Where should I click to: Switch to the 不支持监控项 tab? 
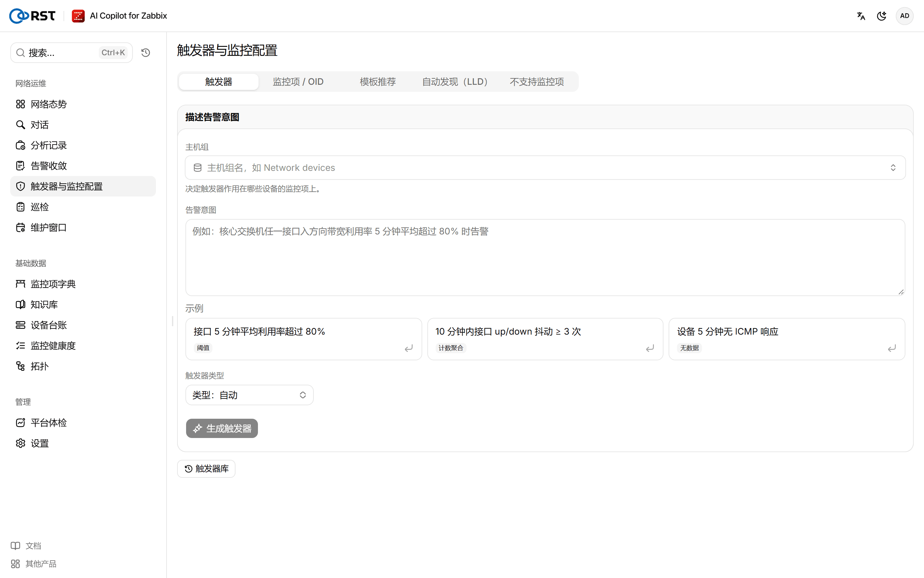pos(537,82)
